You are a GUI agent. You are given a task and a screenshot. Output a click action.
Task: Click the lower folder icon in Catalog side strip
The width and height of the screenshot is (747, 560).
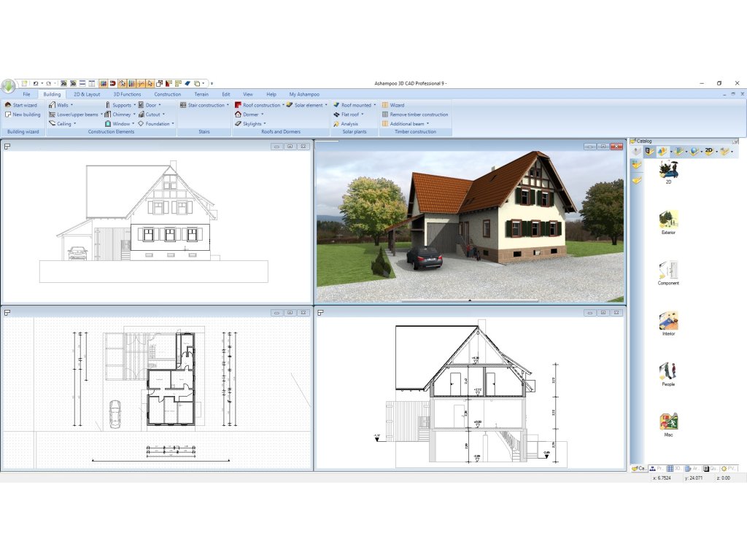tap(637, 181)
